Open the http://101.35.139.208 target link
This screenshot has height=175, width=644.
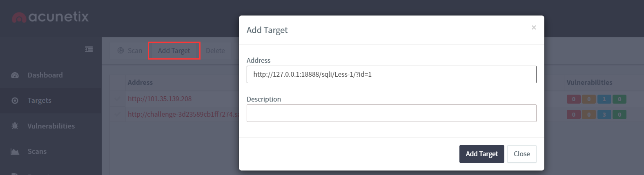point(160,99)
